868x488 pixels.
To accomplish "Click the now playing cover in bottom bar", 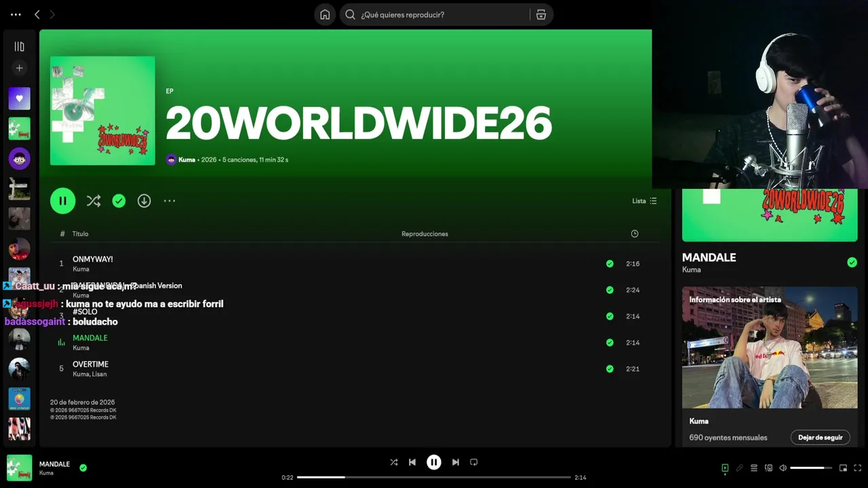I will pos(19,468).
